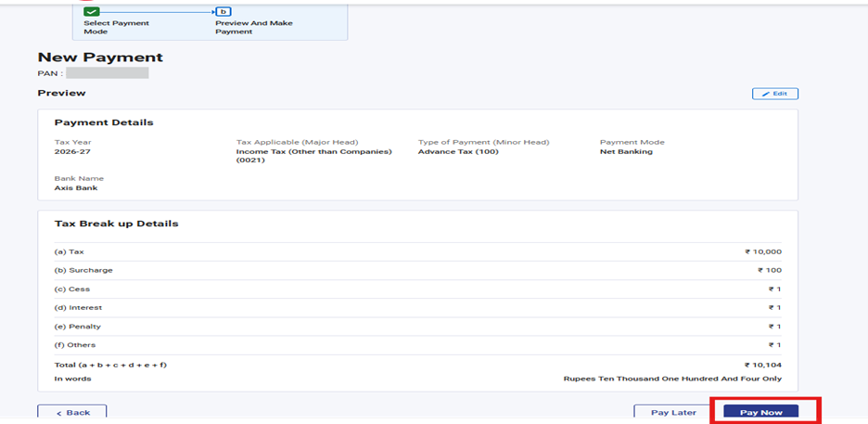This screenshot has height=424, width=868.
Task: Click the 'Income Tax (Other than Companies)' value
Action: 313,151
